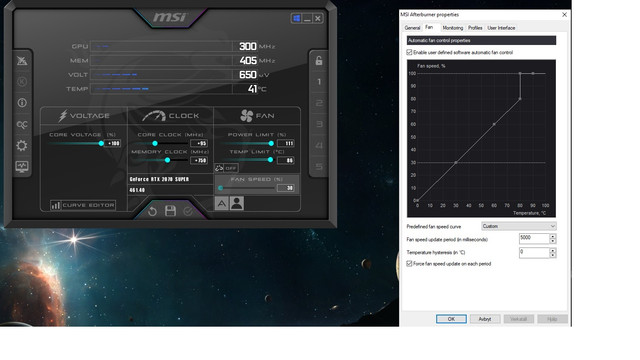Increase fan speed update period with up arrow

click(553, 236)
